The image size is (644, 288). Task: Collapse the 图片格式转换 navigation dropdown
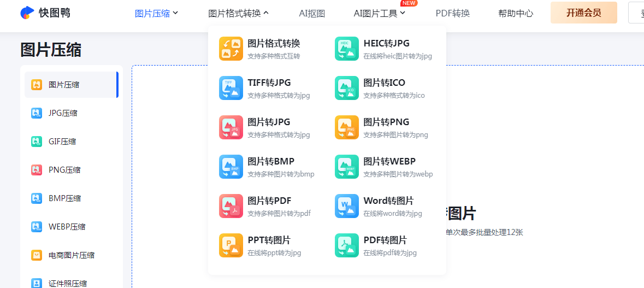pyautogui.click(x=239, y=13)
